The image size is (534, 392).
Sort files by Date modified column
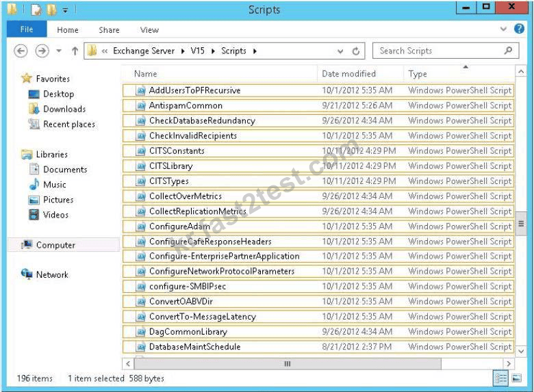tap(348, 73)
